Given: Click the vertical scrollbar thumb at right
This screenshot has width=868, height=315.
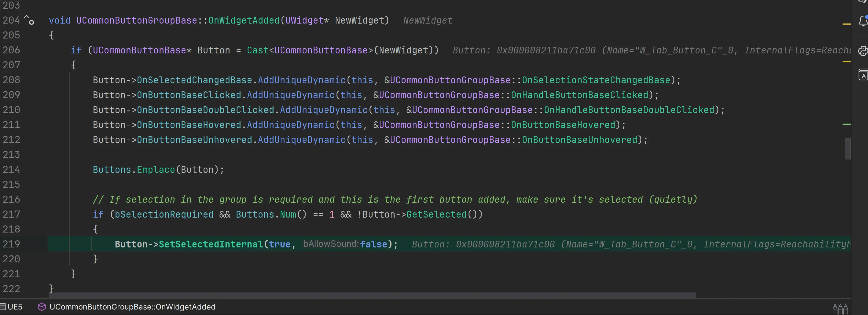Looking at the screenshot, I should (848, 148).
